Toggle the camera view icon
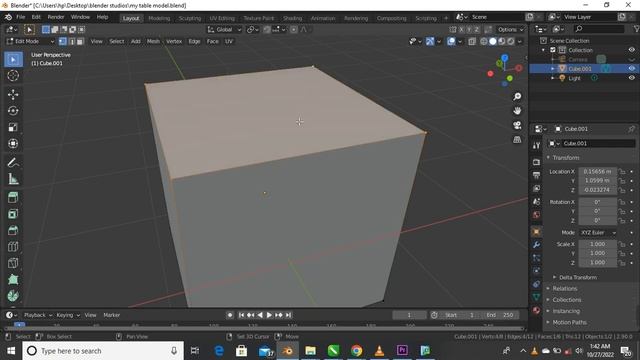The height and width of the screenshot is (360, 640). pos(517,125)
